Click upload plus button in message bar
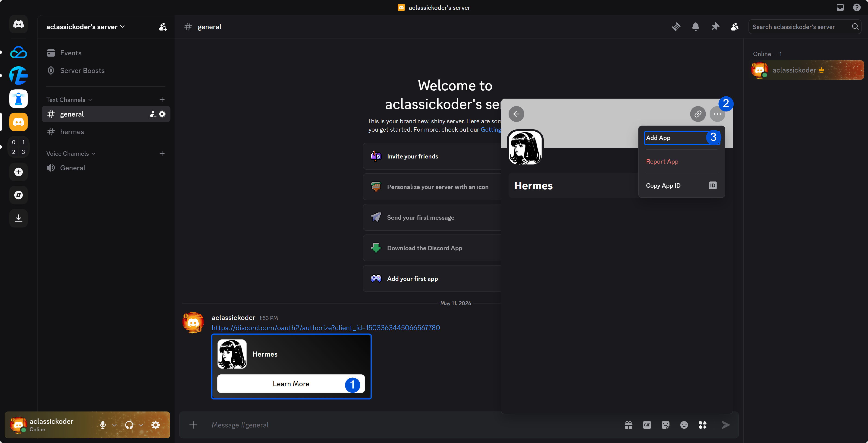The height and width of the screenshot is (443, 868). 193,425
